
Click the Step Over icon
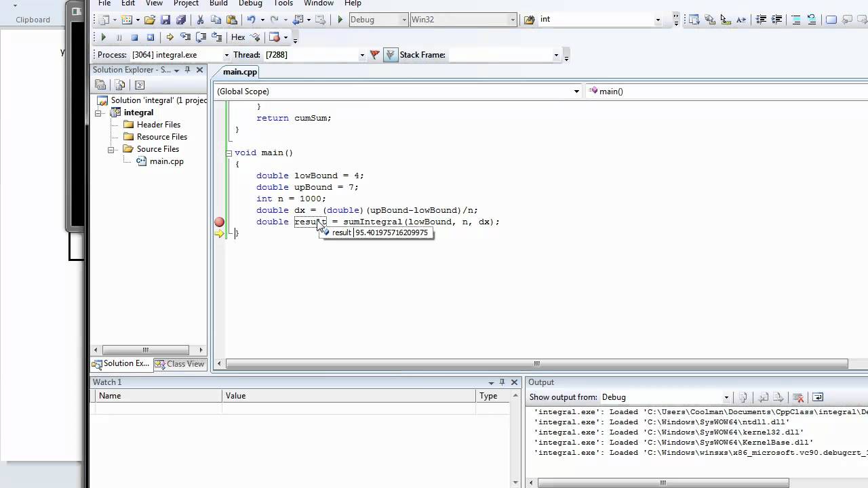[x=201, y=37]
